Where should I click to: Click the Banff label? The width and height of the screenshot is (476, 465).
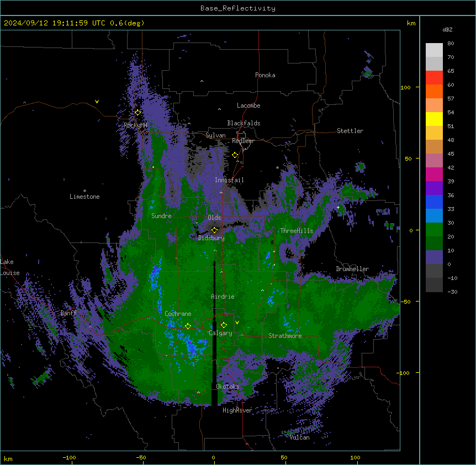(x=68, y=313)
